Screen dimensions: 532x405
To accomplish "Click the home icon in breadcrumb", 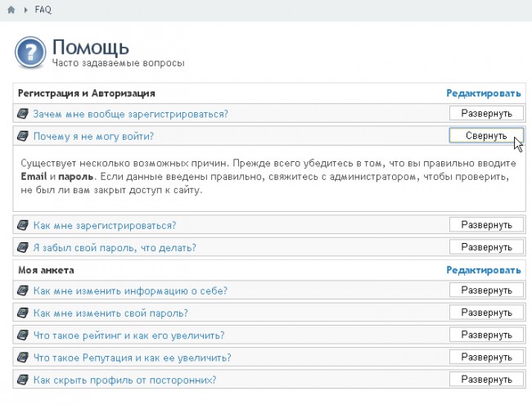I will click(11, 9).
